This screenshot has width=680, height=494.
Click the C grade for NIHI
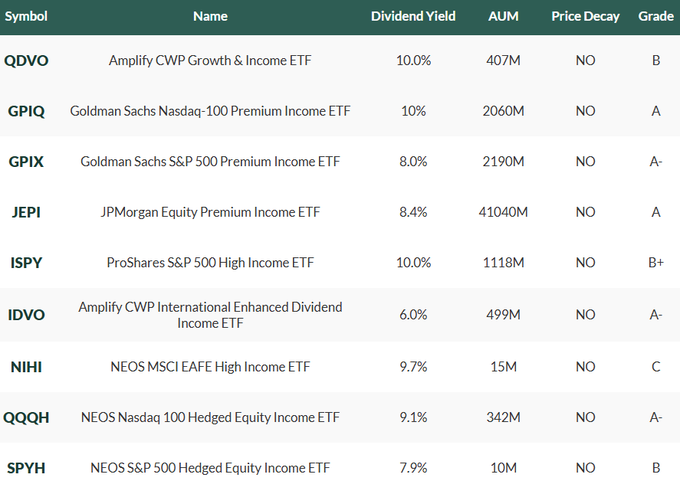[x=656, y=367]
